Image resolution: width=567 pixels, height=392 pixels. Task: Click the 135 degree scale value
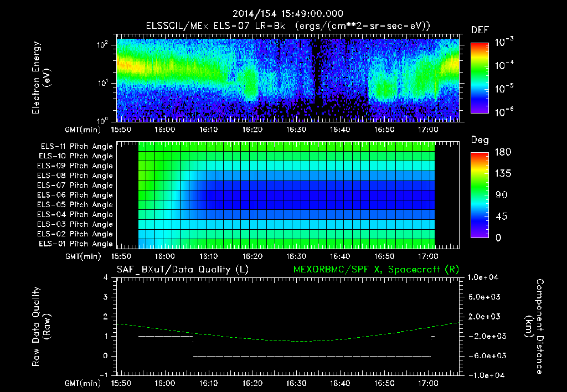503,174
